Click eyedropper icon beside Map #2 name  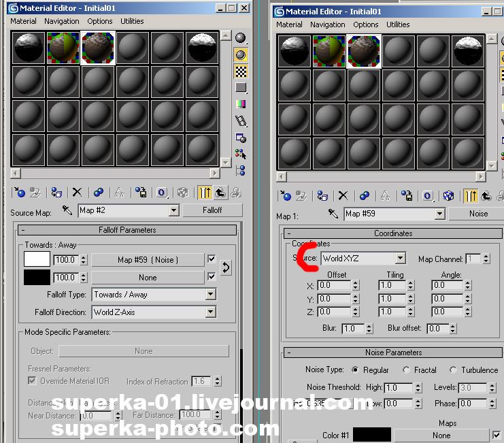[x=67, y=210]
